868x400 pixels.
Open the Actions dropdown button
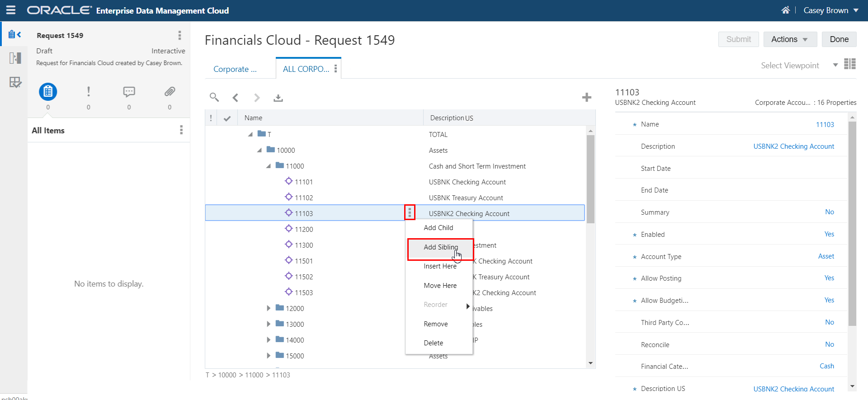(790, 39)
